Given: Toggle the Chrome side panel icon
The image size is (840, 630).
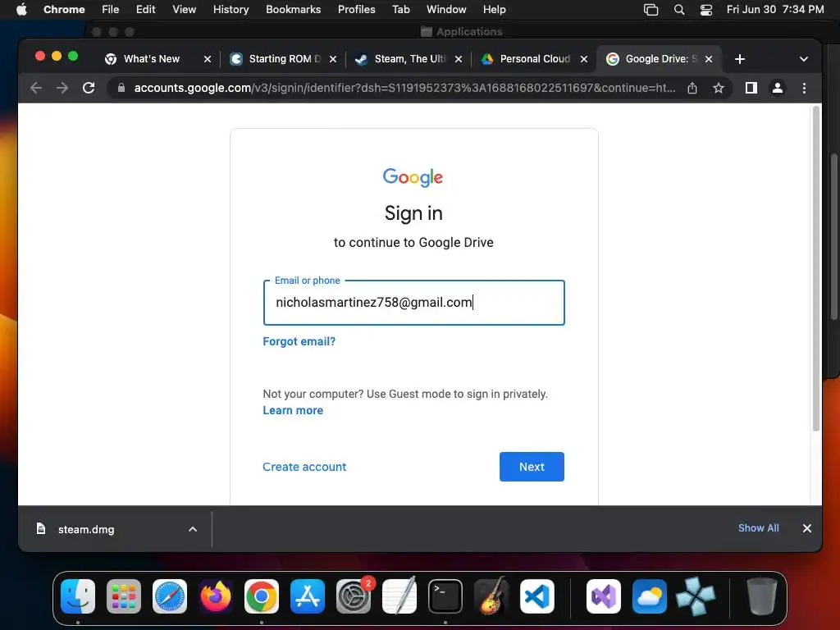Looking at the screenshot, I should pyautogui.click(x=751, y=88).
